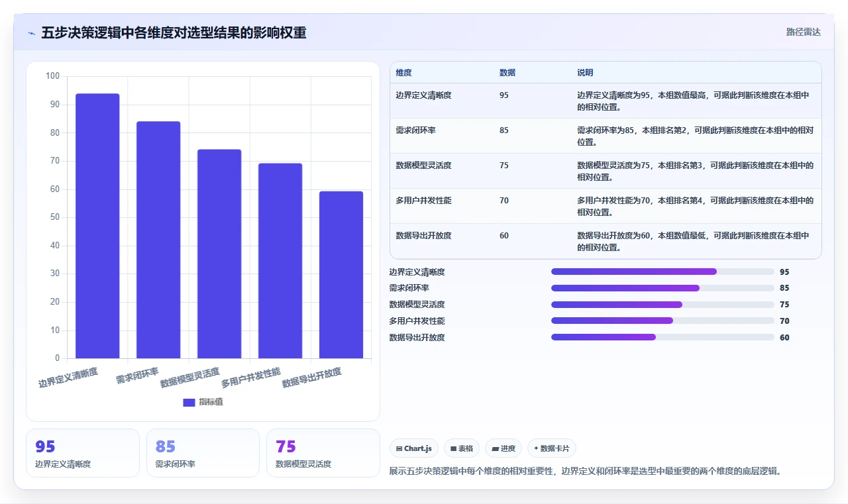Click the x-axis label 数据导出开放度
Viewport: 848px width, 504px height.
312,378
